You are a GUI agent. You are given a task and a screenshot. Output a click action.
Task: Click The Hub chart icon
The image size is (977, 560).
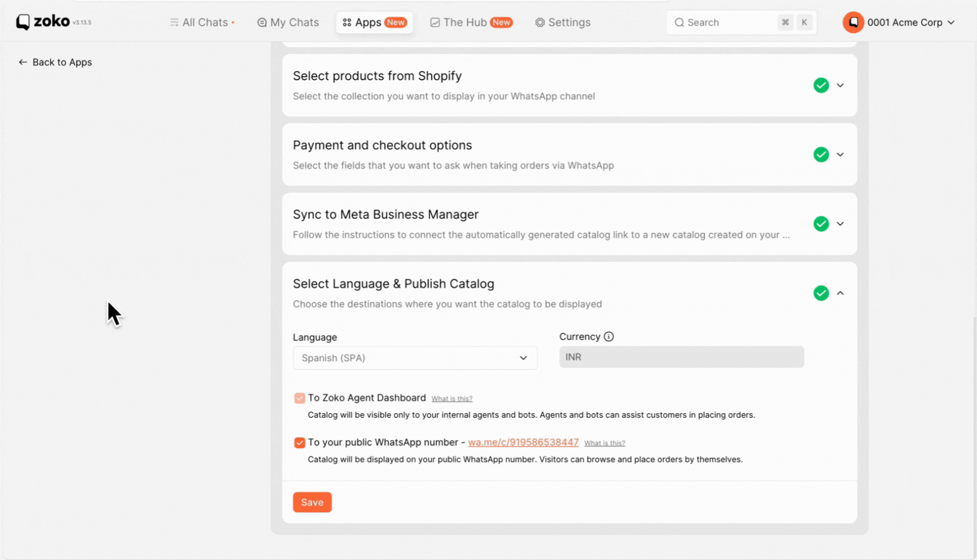click(x=435, y=22)
